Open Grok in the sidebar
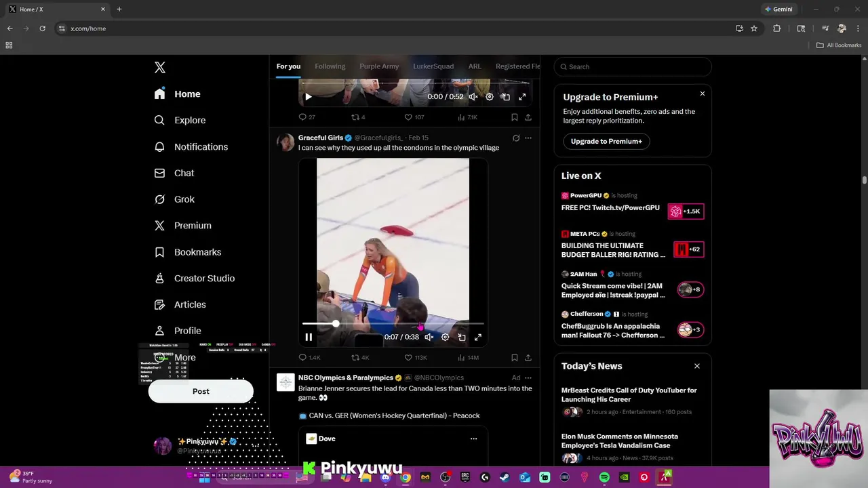Image resolution: width=868 pixels, height=488 pixels. tap(174, 199)
